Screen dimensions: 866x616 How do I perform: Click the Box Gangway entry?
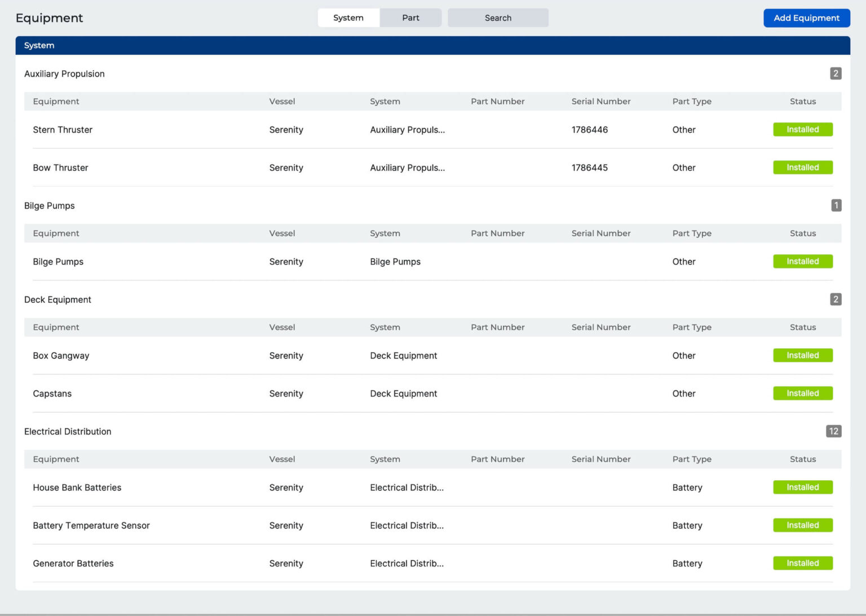click(61, 356)
